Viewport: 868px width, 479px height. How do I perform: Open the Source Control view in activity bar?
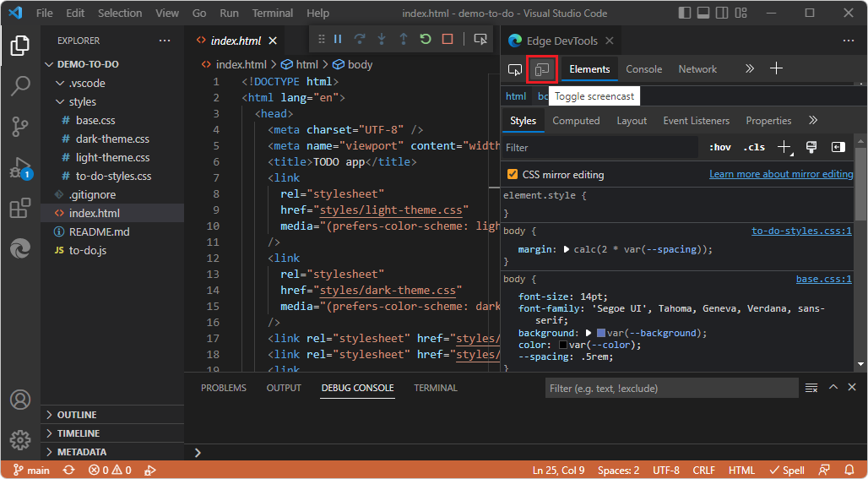[x=20, y=127]
